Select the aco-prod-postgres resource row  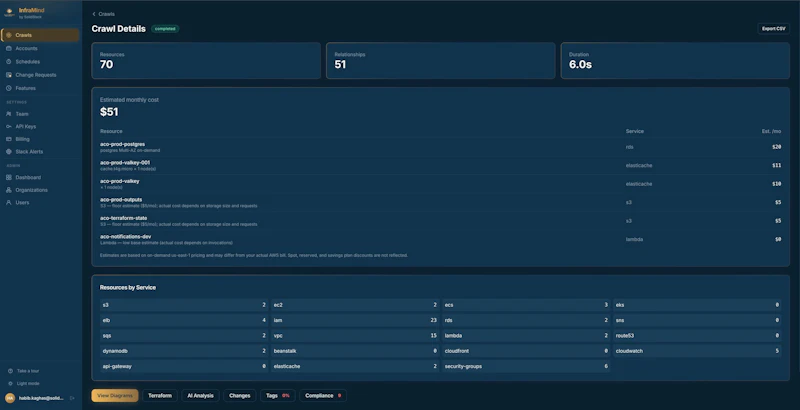point(441,147)
